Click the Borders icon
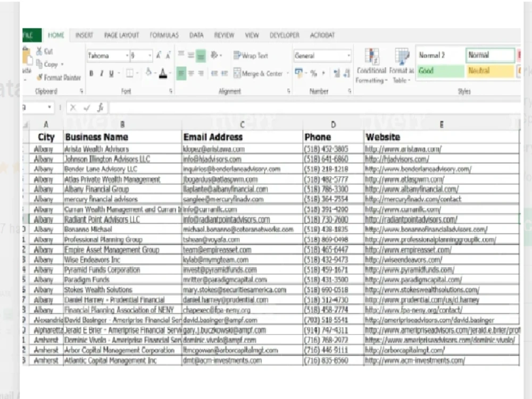The width and height of the screenshot is (532, 399). pyautogui.click(x=130, y=73)
